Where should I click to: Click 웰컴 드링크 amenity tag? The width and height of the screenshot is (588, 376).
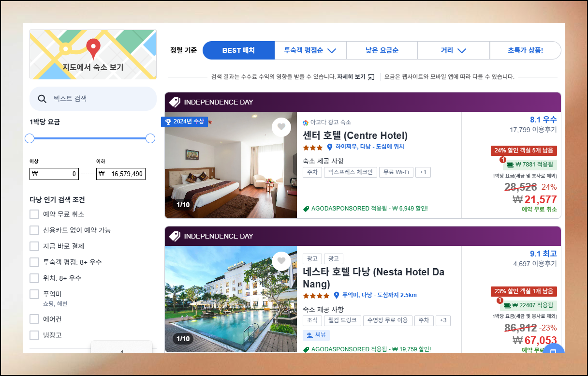coord(342,320)
